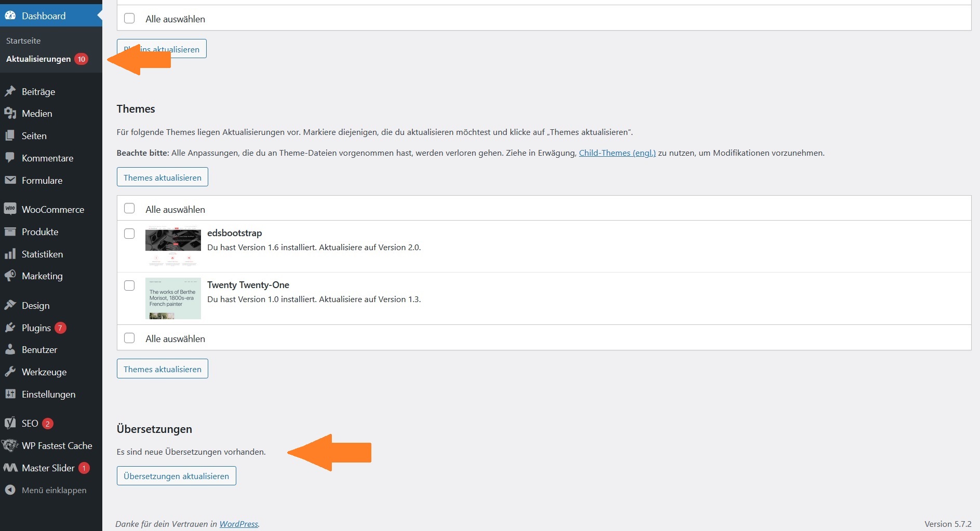Open the Beiträge menu
The image size is (980, 531).
click(x=51, y=91)
